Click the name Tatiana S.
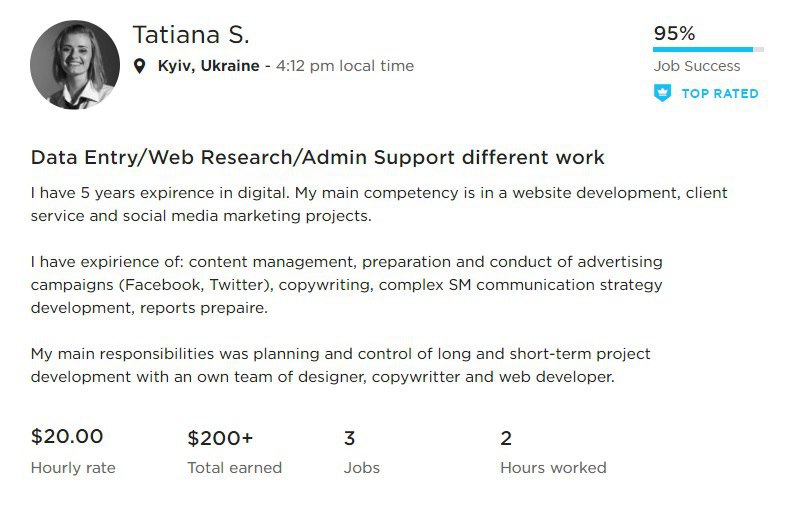 (x=191, y=34)
